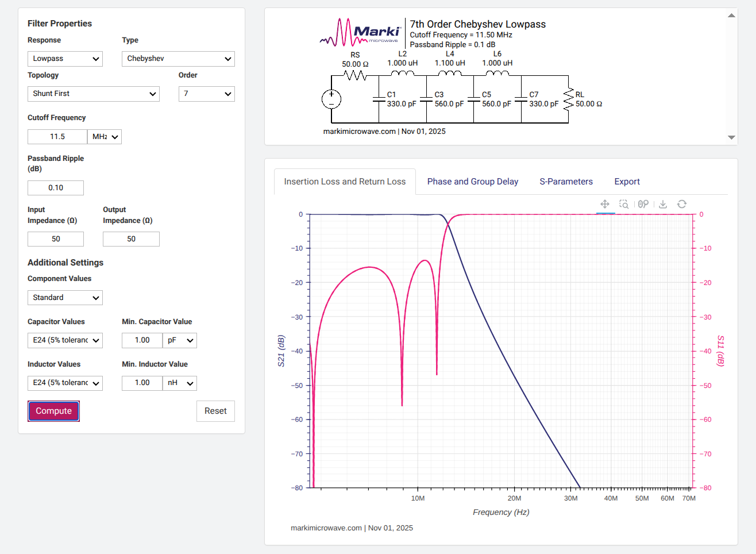
Task: Click the Passband Ripple input field
Action: tap(56, 188)
